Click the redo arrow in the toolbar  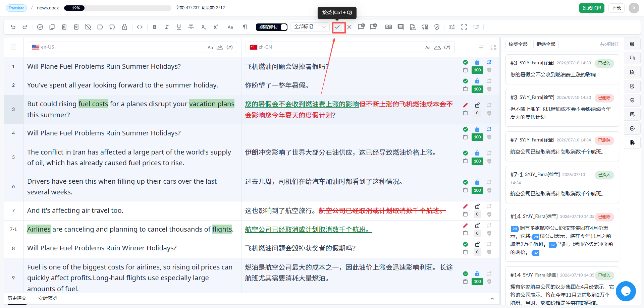click(25, 27)
